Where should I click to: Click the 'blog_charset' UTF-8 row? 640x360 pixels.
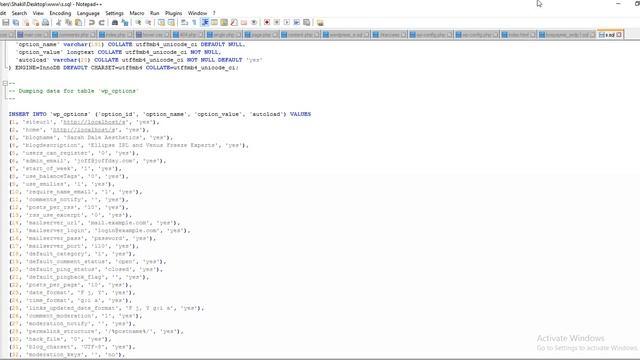72,347
